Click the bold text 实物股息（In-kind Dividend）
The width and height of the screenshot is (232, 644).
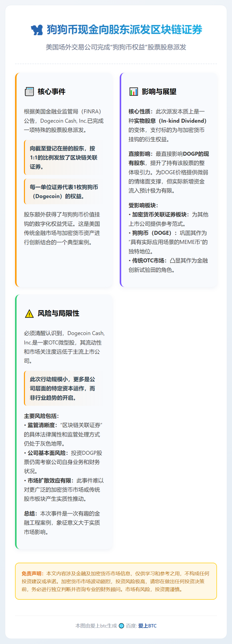(x=171, y=121)
